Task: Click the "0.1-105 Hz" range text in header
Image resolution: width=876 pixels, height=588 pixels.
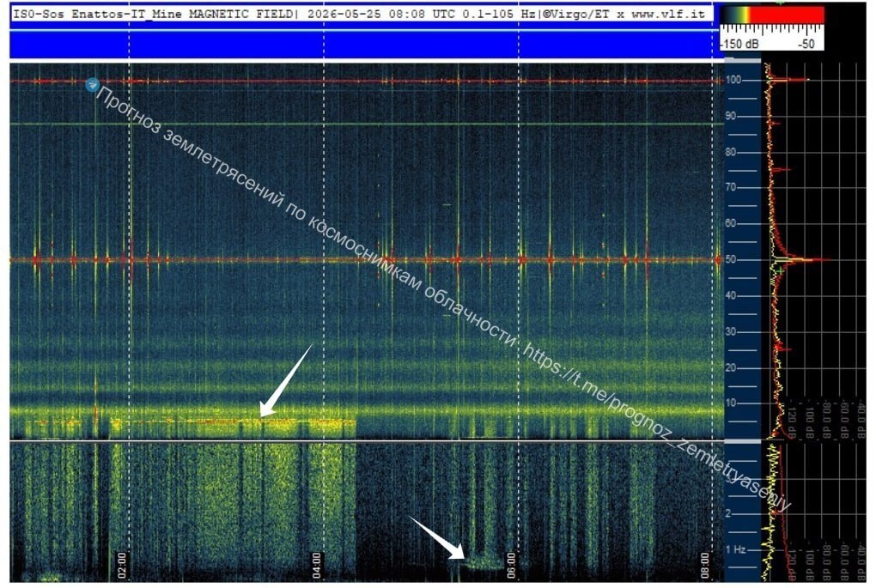Action: point(499,14)
